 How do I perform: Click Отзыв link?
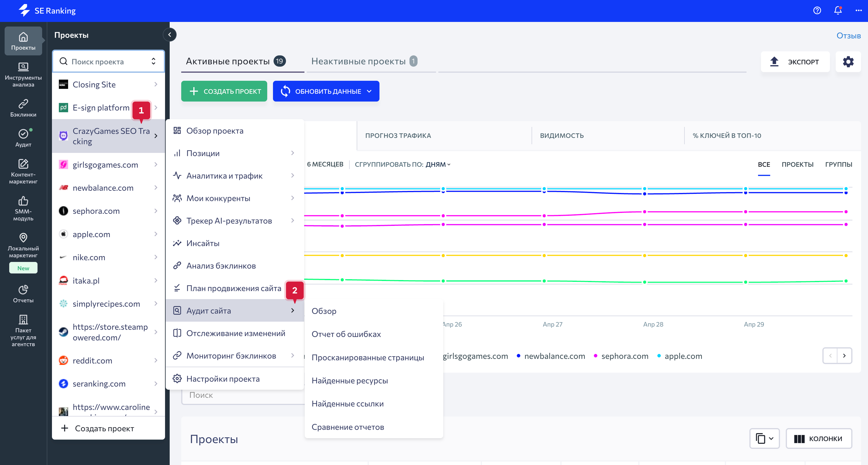(848, 35)
